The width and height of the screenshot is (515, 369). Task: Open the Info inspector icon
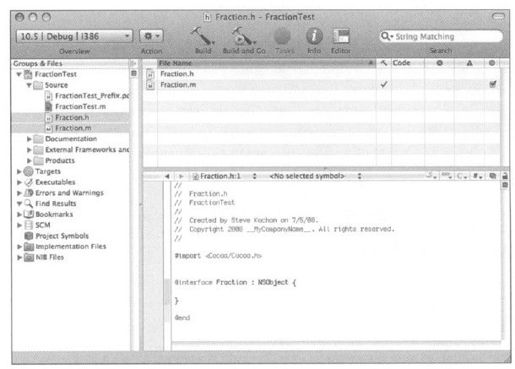pos(314,36)
